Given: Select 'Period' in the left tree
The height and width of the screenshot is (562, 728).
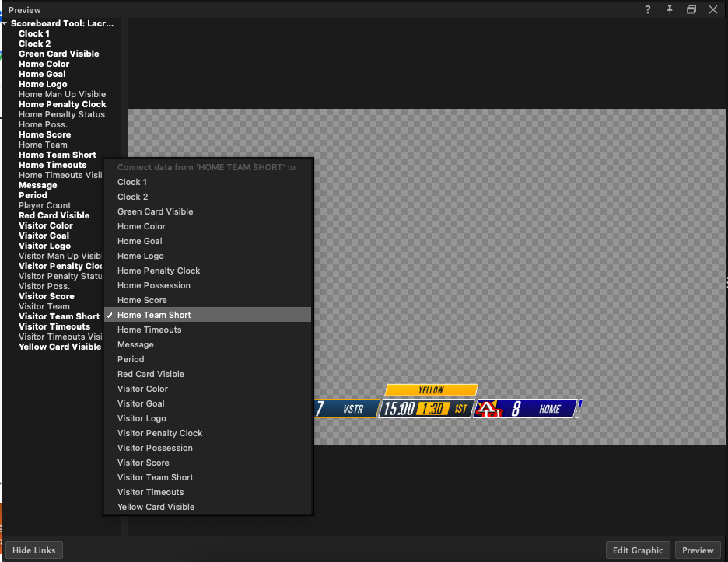Looking at the screenshot, I should 33,195.
